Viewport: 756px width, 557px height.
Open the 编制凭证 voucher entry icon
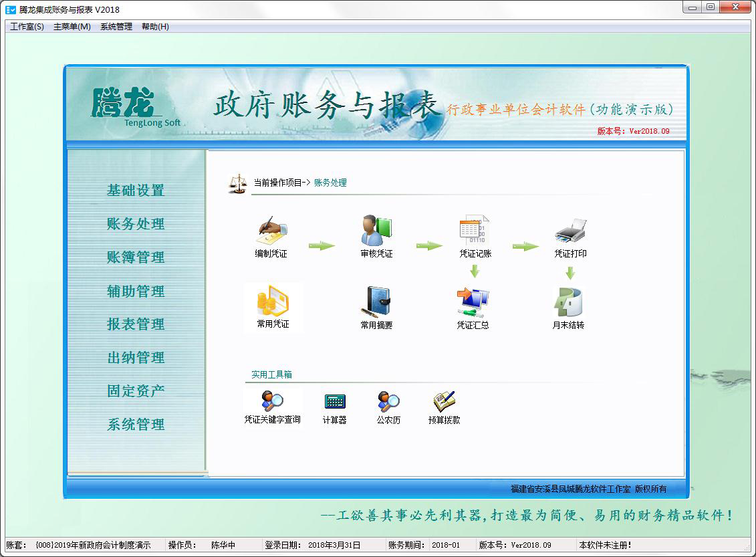(x=271, y=231)
